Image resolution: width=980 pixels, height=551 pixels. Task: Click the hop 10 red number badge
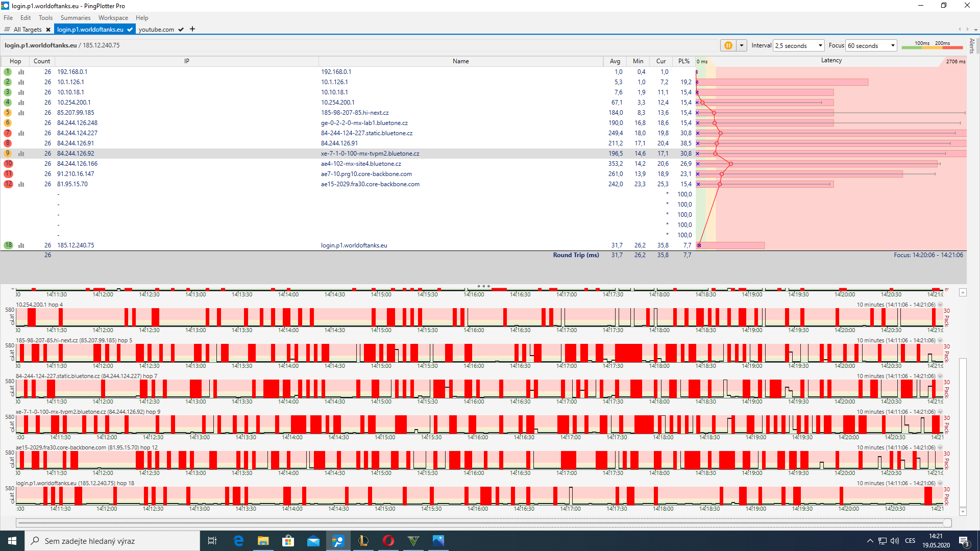tap(8, 164)
